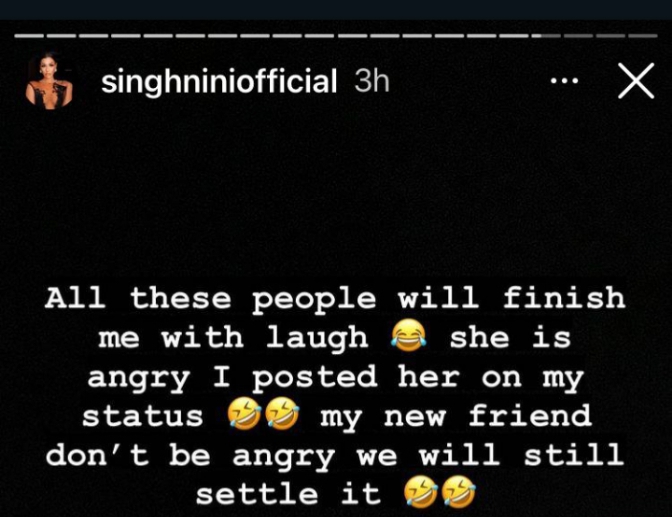Close the story with the X icon
Image resolution: width=672 pixels, height=517 pixels.
click(636, 81)
